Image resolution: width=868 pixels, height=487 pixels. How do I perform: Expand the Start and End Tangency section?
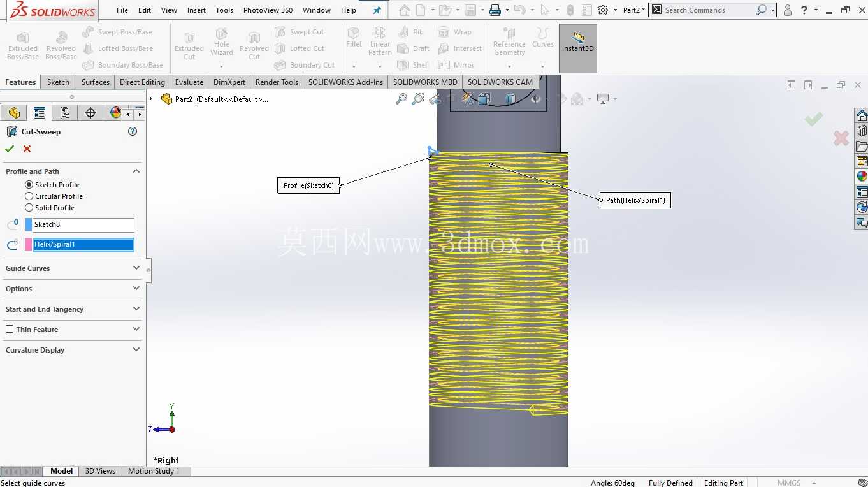coord(136,309)
